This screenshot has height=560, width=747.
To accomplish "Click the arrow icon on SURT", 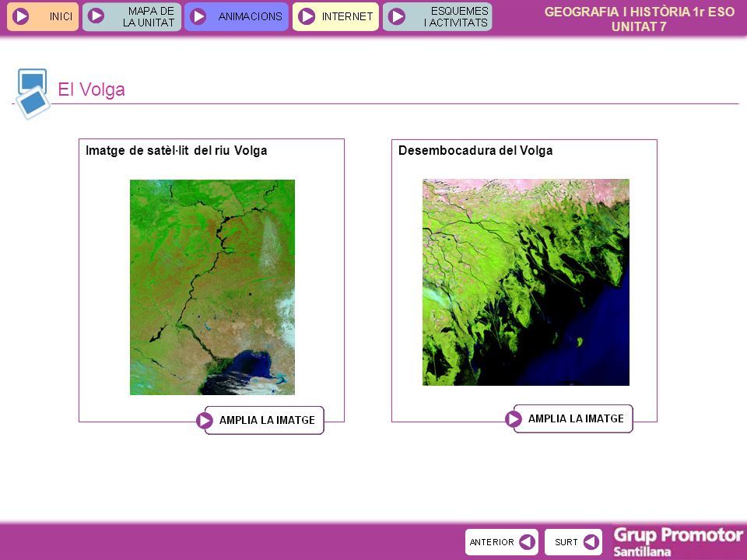I will 591,542.
